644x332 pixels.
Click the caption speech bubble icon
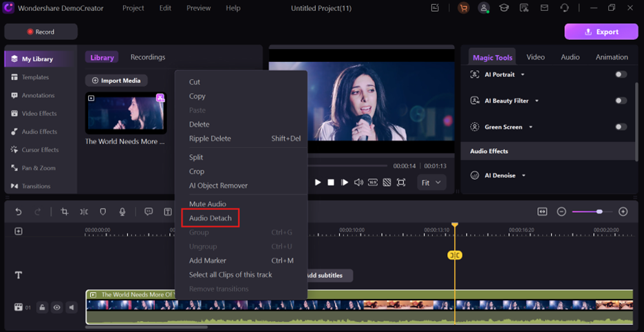pos(149,211)
